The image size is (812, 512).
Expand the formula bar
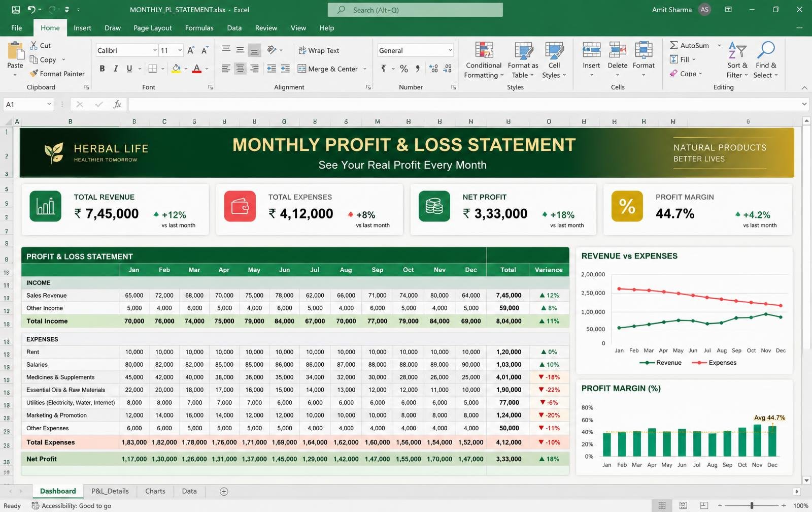(x=804, y=104)
